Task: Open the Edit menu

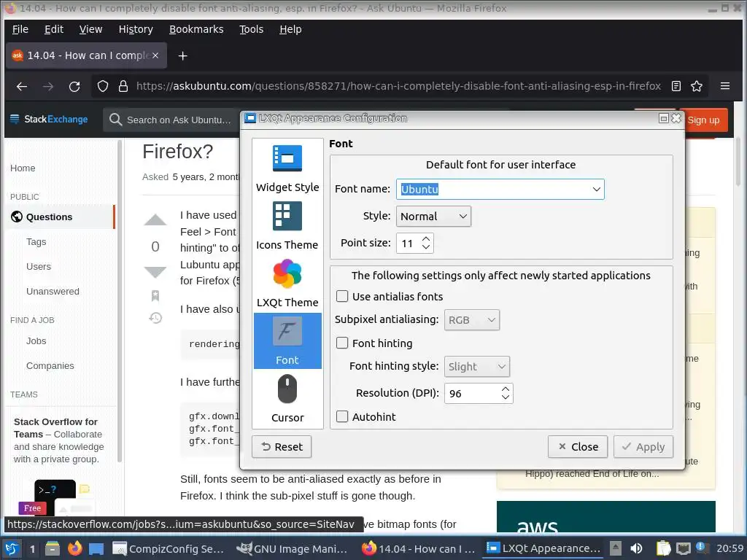Action: click(54, 29)
